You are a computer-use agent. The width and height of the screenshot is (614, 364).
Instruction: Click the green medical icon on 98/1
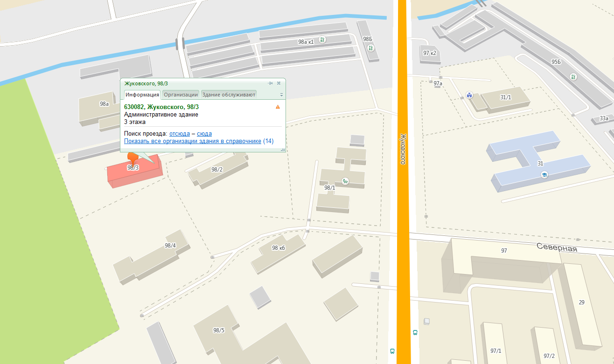pos(345,181)
